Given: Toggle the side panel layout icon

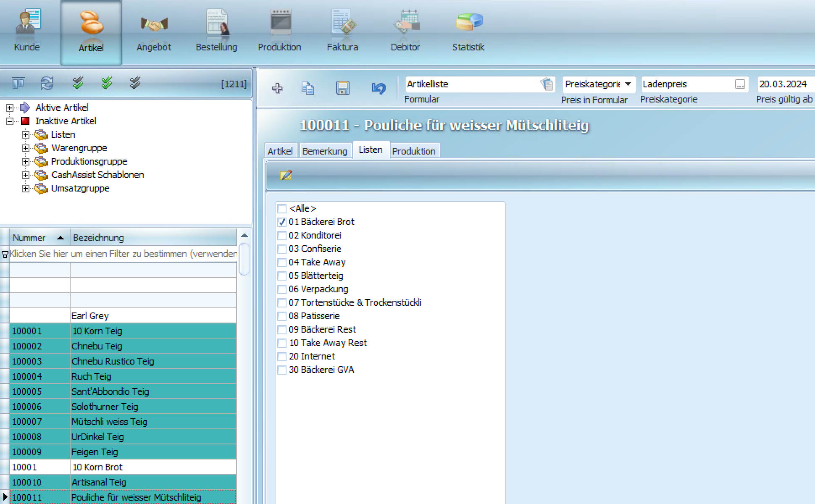Looking at the screenshot, I should tap(18, 83).
